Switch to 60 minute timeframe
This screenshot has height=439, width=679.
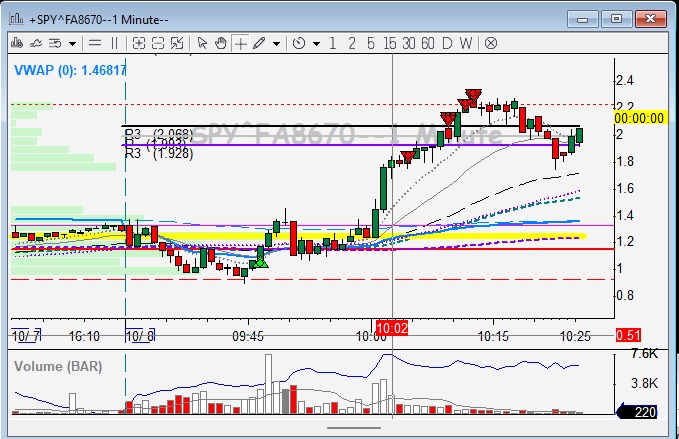click(428, 43)
